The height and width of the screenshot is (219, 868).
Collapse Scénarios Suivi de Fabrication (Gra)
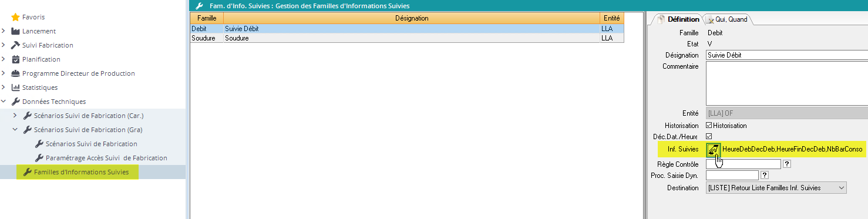(15, 130)
